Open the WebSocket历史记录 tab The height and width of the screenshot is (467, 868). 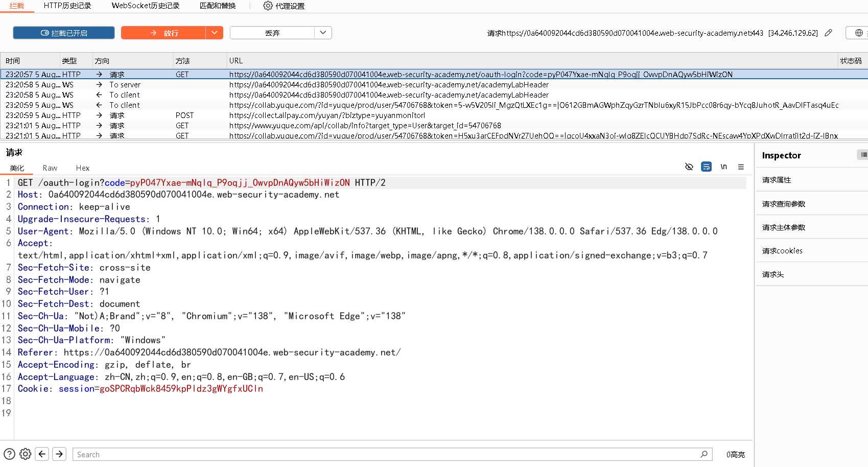(x=145, y=6)
